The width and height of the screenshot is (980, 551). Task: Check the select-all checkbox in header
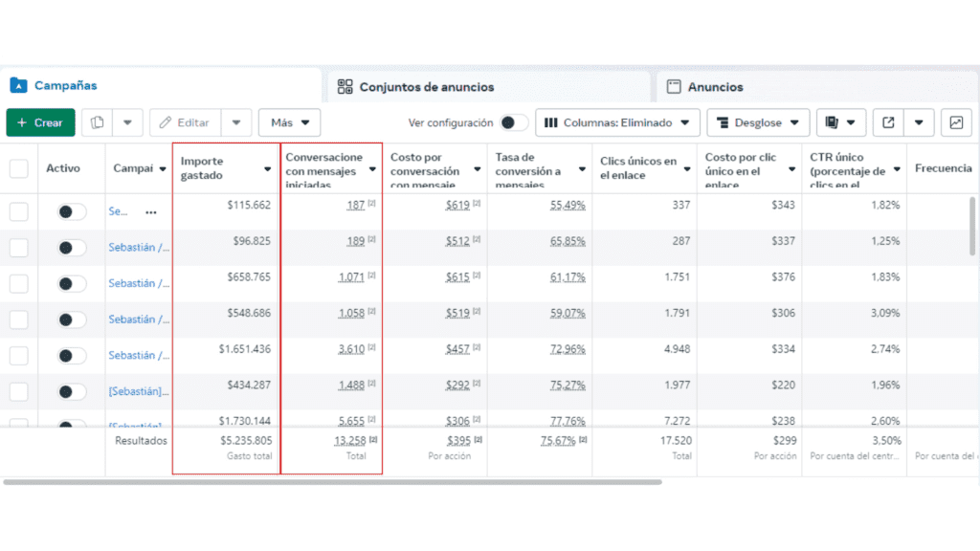pos(19,168)
